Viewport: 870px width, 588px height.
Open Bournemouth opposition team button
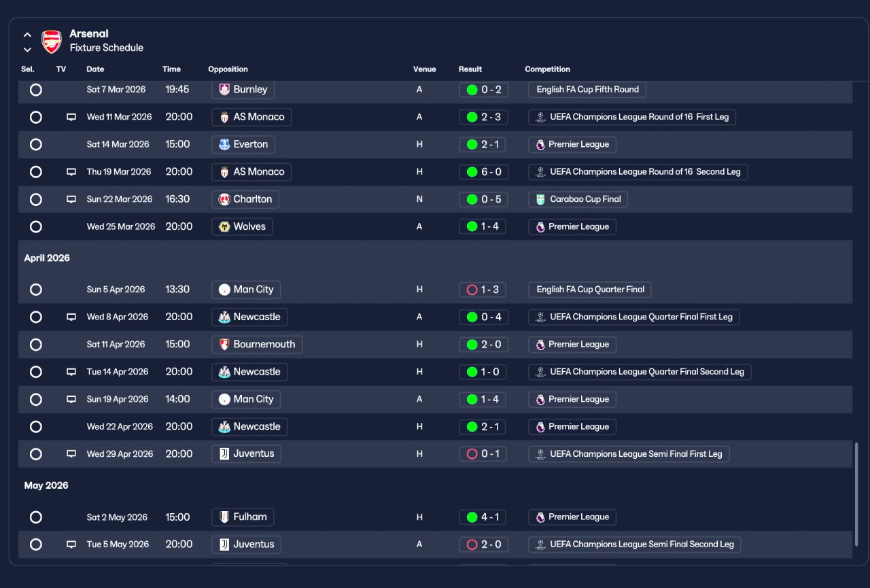pos(257,345)
